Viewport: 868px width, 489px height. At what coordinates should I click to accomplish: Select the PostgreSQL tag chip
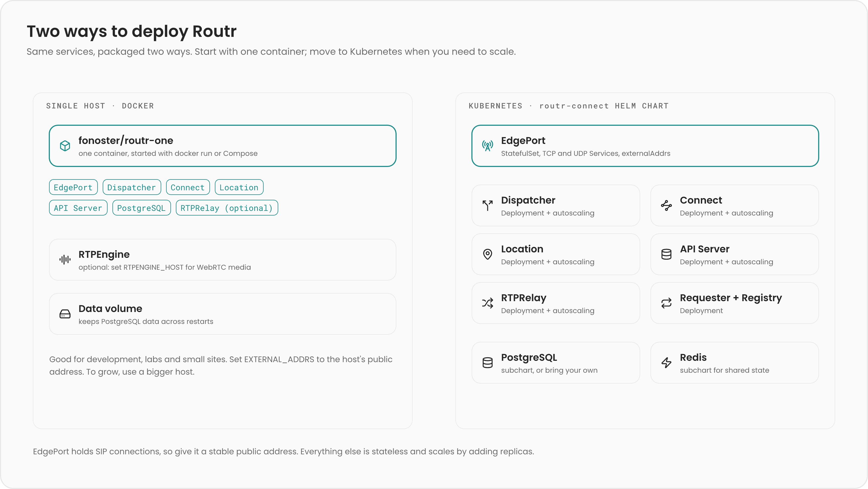click(x=141, y=208)
